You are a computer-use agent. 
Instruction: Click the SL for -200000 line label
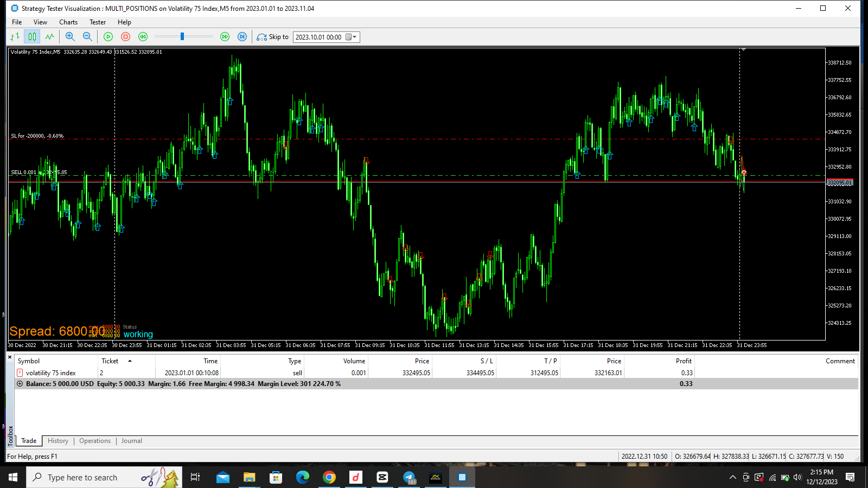(37, 136)
